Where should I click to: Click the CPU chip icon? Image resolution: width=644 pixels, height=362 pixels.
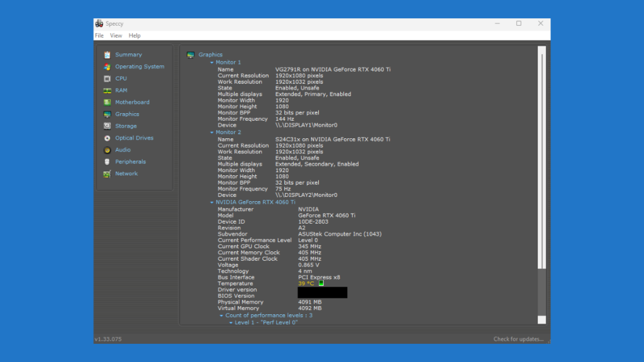tap(107, 79)
